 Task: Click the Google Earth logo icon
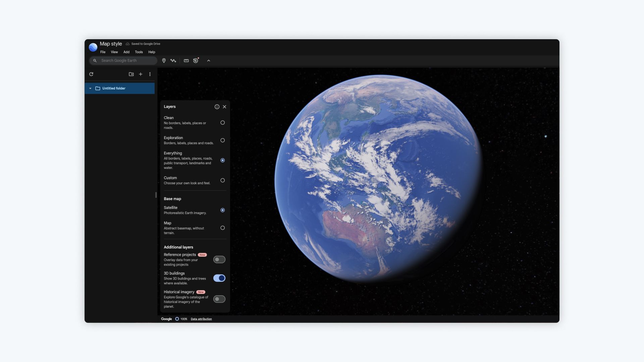[x=93, y=47]
